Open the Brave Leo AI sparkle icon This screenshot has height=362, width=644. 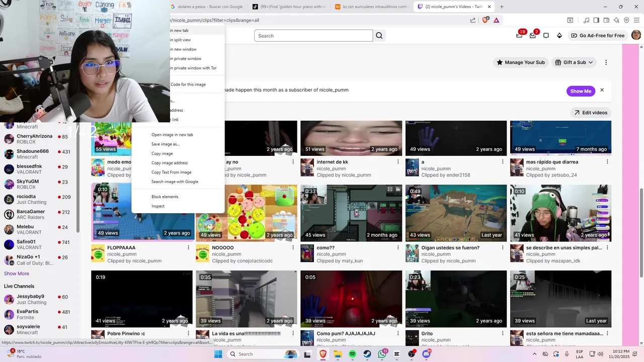click(616, 20)
